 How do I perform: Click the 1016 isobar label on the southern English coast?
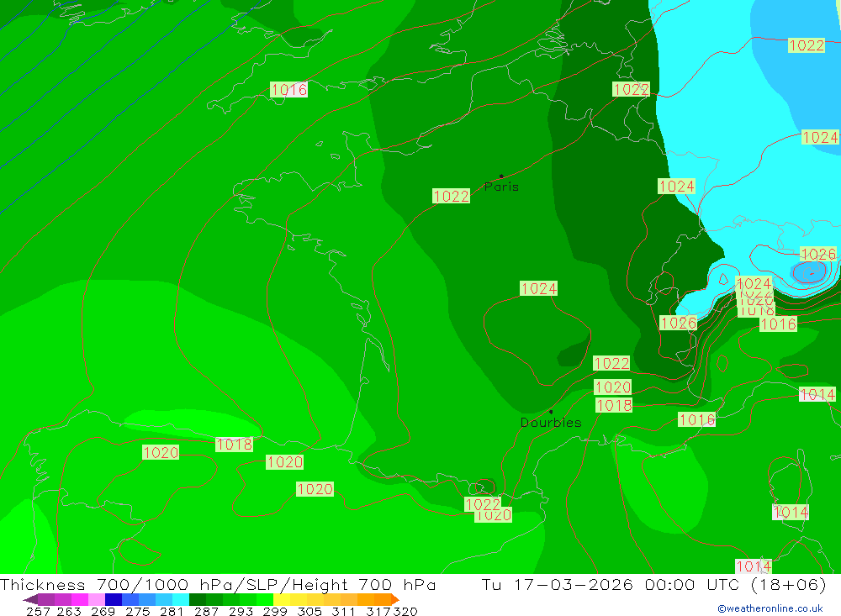coord(288,90)
